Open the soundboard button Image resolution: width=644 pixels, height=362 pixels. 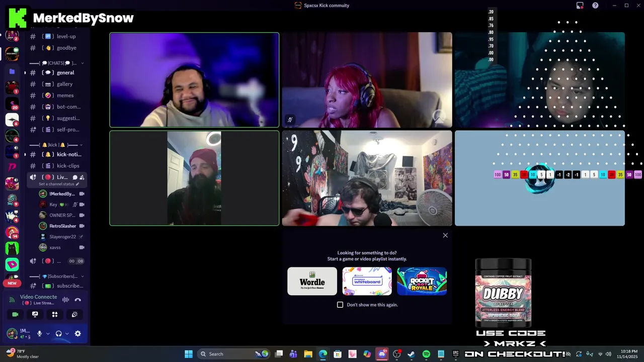tap(74, 314)
